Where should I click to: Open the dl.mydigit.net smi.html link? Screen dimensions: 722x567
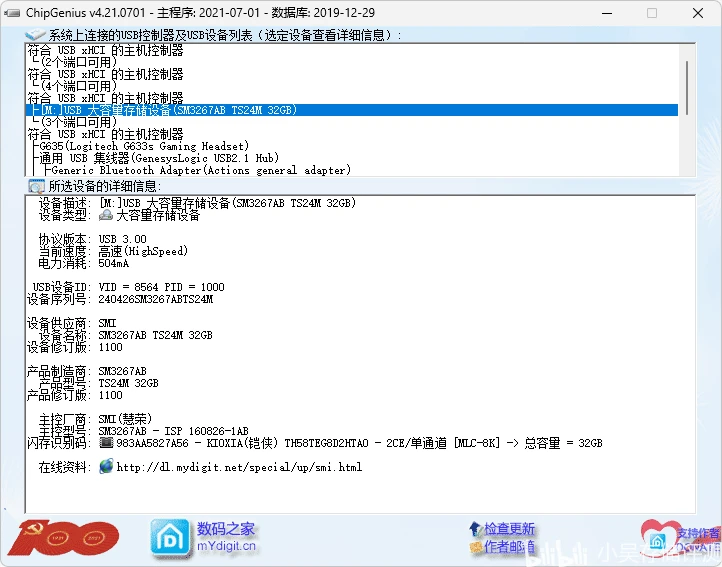(239, 468)
